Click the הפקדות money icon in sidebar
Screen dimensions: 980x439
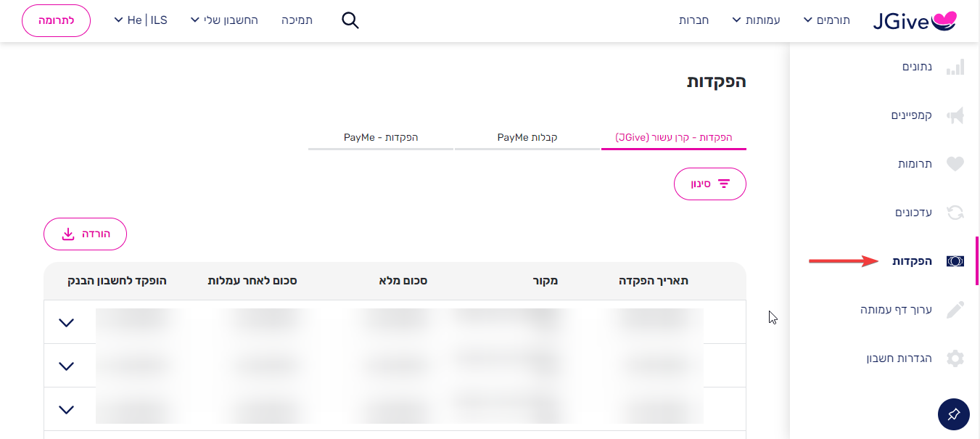pos(955,261)
